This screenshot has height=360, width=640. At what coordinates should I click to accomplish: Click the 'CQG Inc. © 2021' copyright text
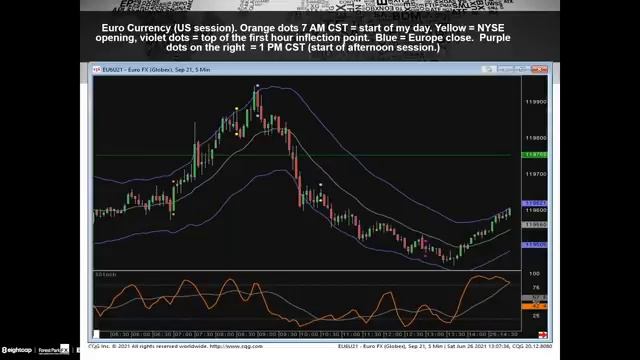click(109, 346)
